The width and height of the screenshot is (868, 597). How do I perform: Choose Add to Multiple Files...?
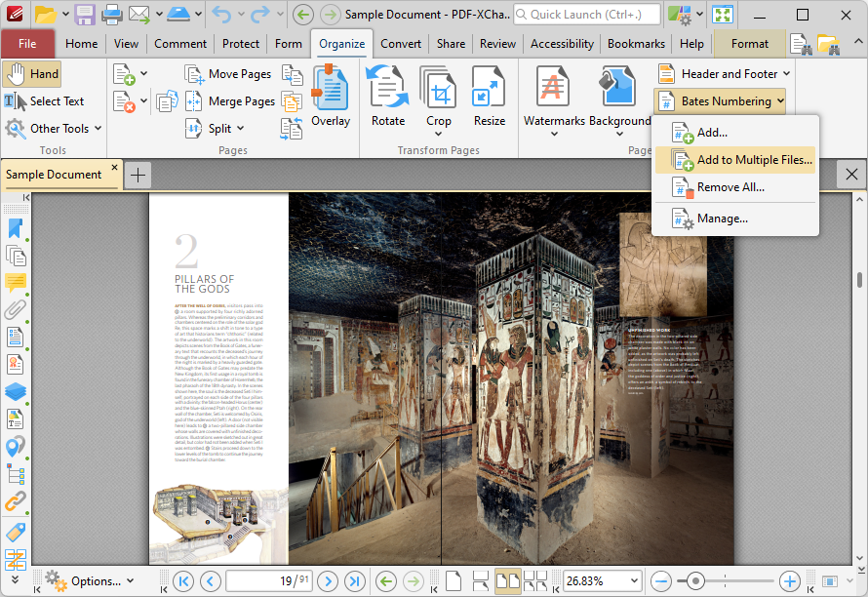pyautogui.click(x=735, y=160)
